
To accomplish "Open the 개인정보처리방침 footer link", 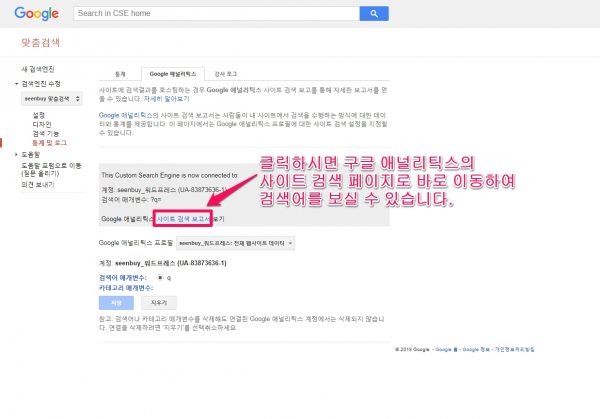I will [x=514, y=349].
